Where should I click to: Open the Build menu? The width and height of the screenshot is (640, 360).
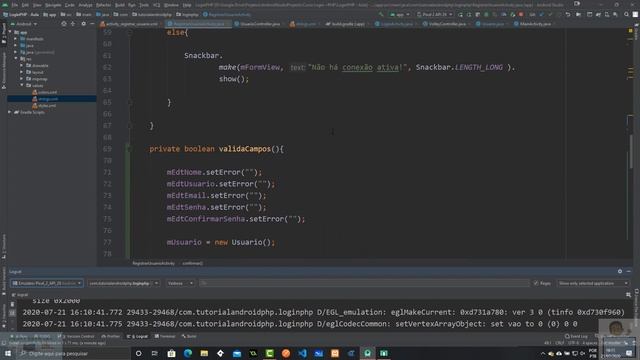(x=120, y=5)
